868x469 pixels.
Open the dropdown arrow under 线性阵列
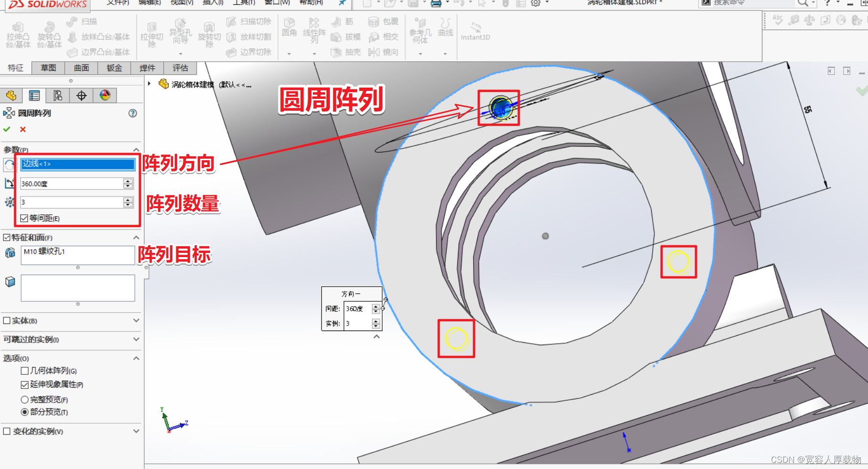(314, 54)
